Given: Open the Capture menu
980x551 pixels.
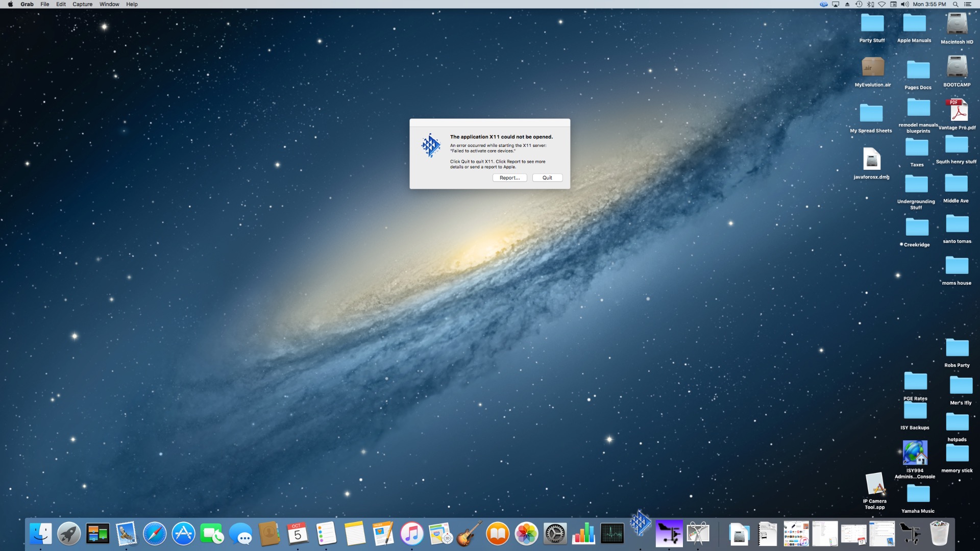Looking at the screenshot, I should pyautogui.click(x=82, y=4).
